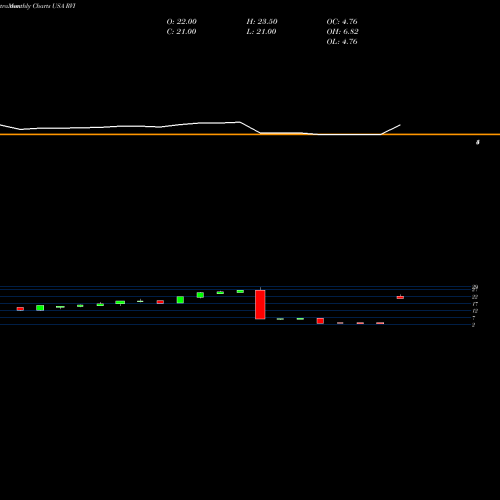This screenshot has height=500, width=500.
Task: Click the 'C: 21.00' close price value
Action: (x=181, y=32)
